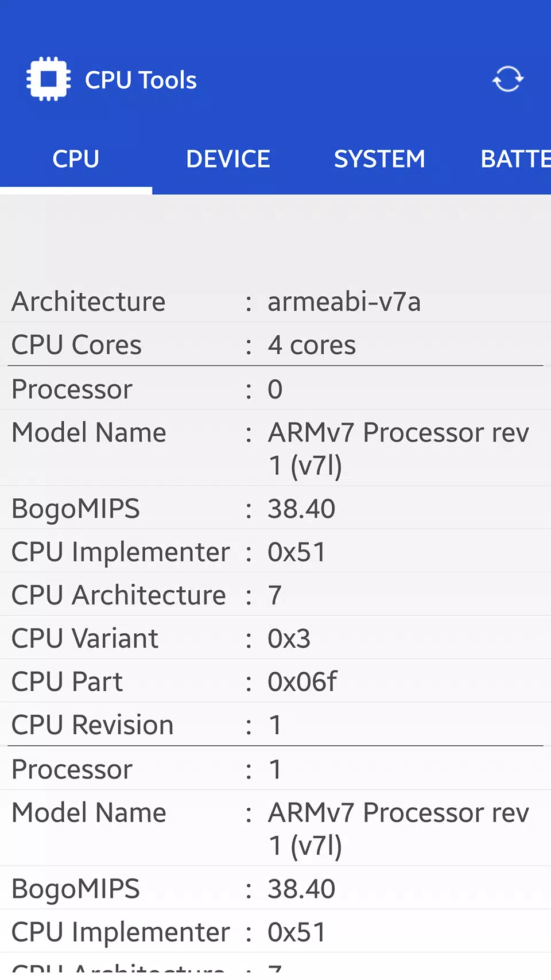Image resolution: width=551 pixels, height=980 pixels.
Task: Select the CPU Architecture 7 row
Action: (x=275, y=594)
